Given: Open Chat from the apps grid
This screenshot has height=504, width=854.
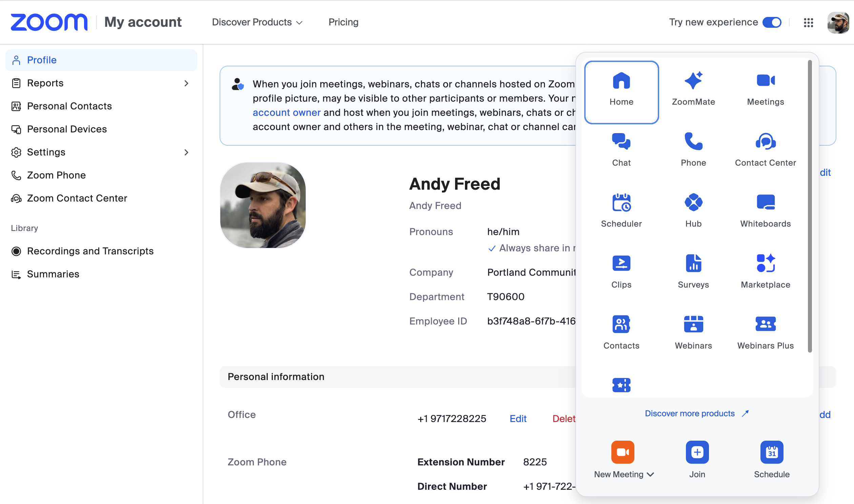Looking at the screenshot, I should pyautogui.click(x=621, y=150).
